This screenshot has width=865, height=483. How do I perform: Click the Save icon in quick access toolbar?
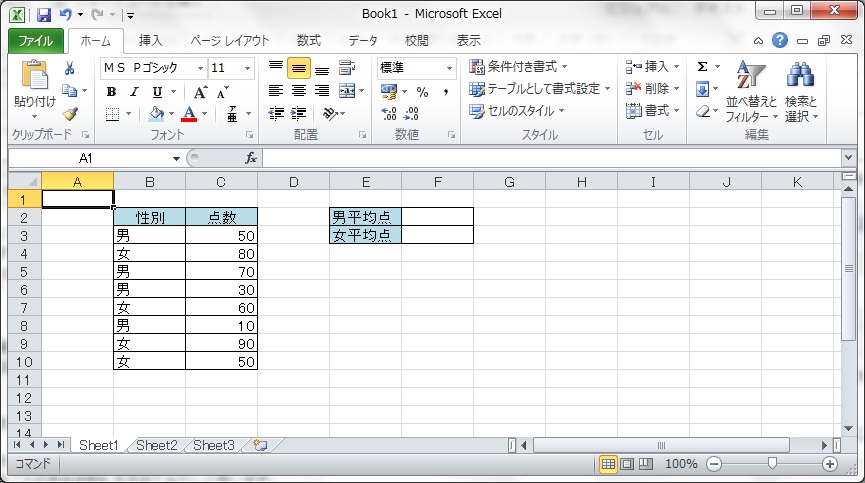point(44,14)
